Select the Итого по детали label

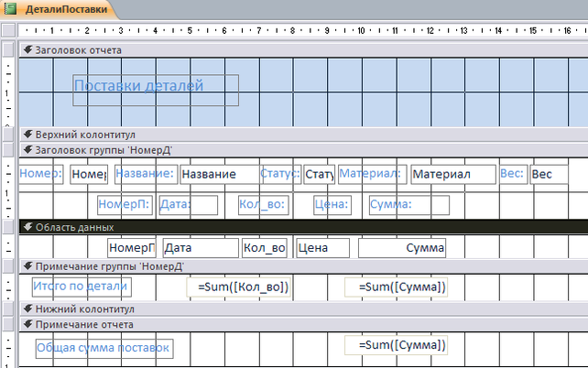(82, 287)
